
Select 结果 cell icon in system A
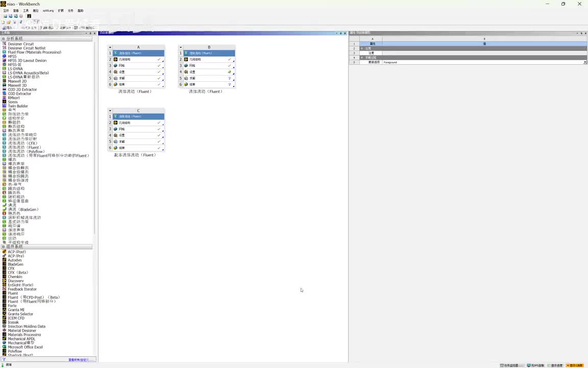[x=115, y=84]
